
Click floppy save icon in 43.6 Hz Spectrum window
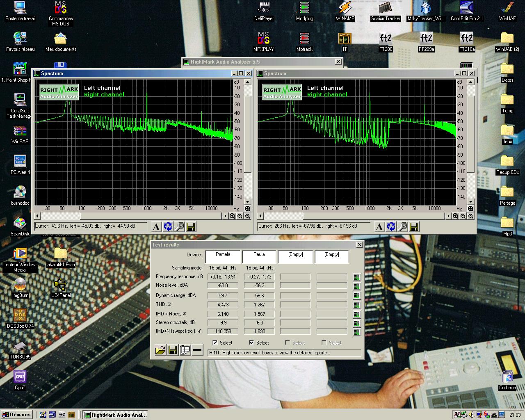191,227
